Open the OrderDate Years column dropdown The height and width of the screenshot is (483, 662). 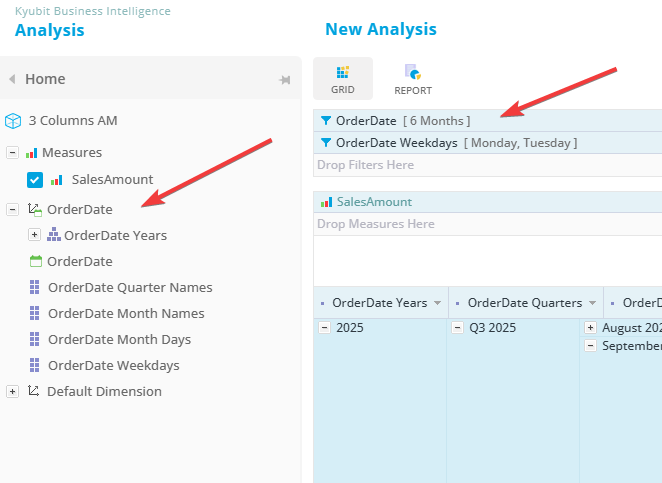pyautogui.click(x=437, y=303)
